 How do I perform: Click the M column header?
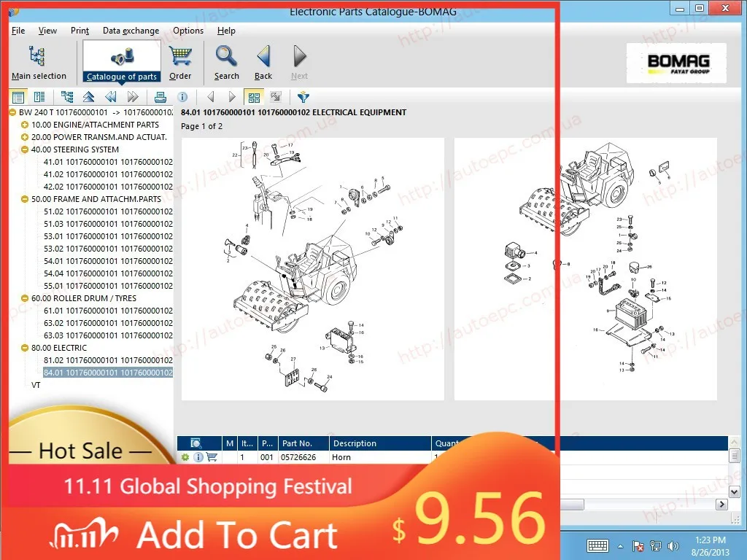[x=230, y=443]
